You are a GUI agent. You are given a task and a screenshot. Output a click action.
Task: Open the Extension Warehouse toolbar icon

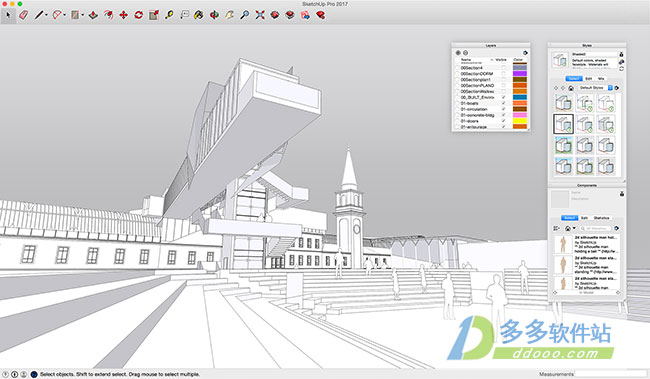[x=290, y=15]
